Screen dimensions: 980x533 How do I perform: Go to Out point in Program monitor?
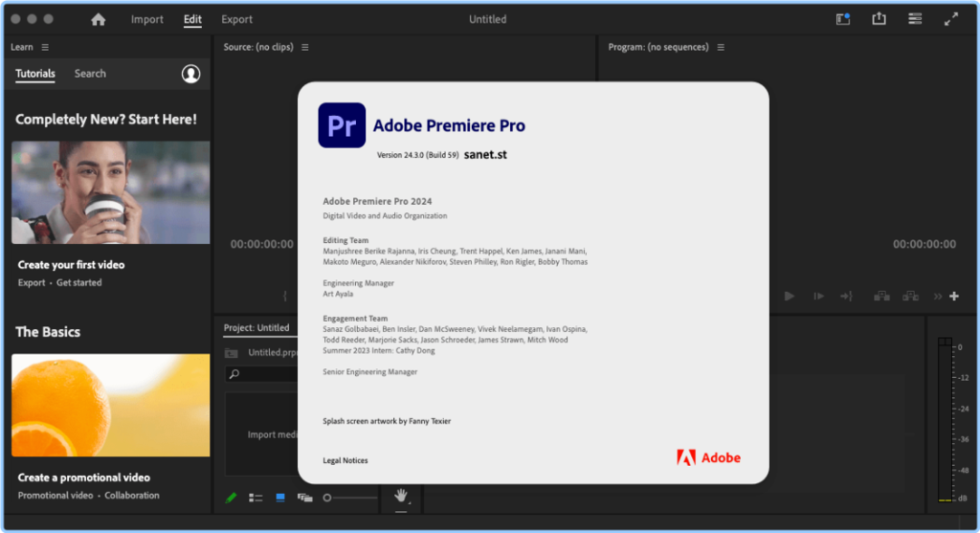pyautogui.click(x=847, y=297)
